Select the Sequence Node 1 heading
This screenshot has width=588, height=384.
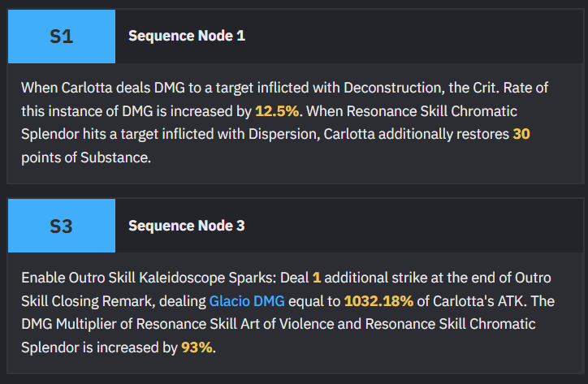[187, 36]
